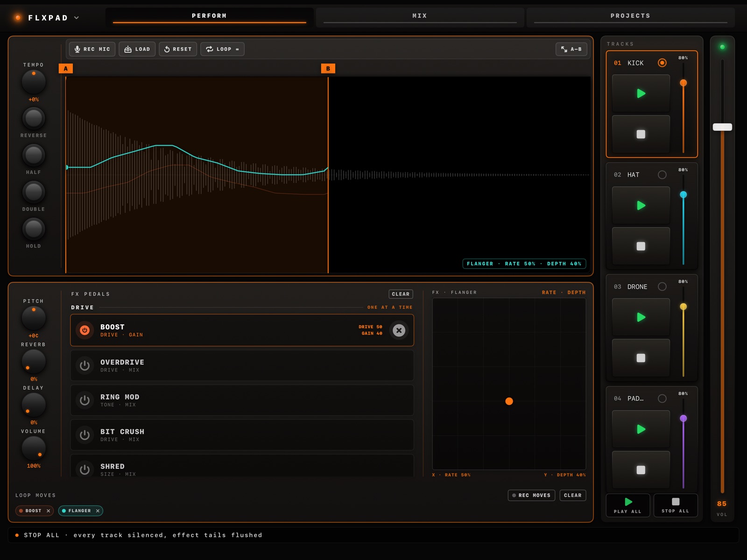
Task: Select the KICK track radio button
Action: tap(662, 63)
